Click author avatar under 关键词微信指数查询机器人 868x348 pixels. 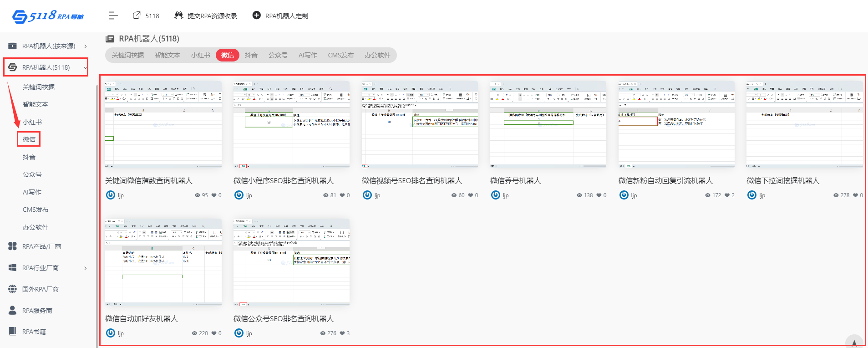111,195
